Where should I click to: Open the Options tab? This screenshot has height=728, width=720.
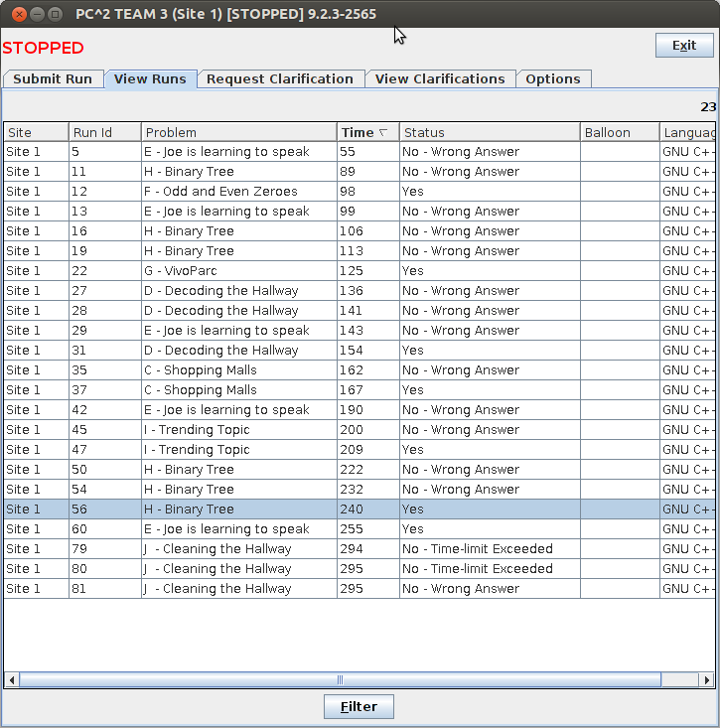553,79
